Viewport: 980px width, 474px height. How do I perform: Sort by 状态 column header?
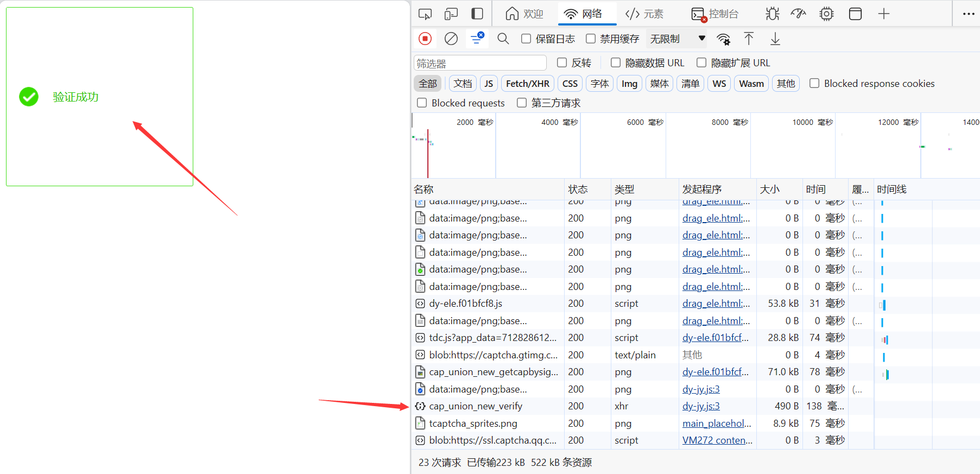(588, 189)
